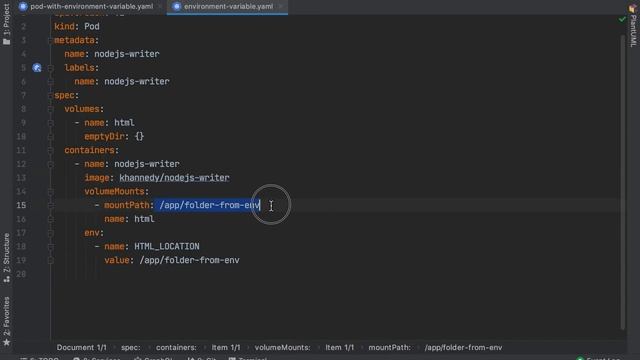Select the containers: breadcrumb
This screenshot has height=360, width=640.
[176, 347]
